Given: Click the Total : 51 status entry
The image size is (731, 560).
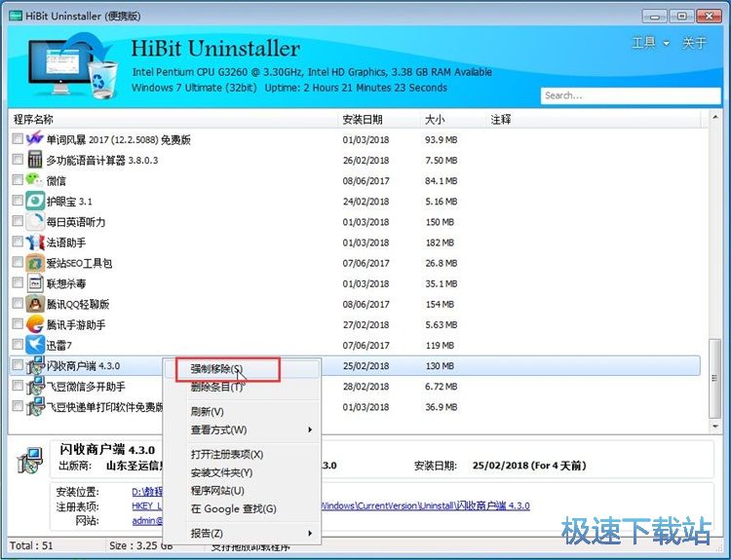Looking at the screenshot, I should 32,545.
